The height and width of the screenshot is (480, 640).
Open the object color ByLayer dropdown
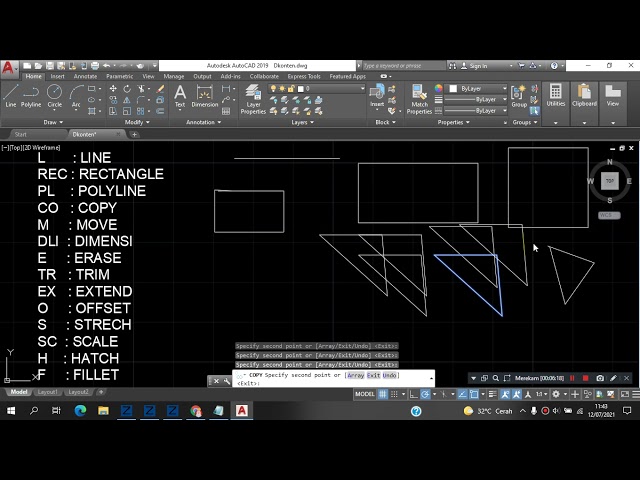pos(478,89)
